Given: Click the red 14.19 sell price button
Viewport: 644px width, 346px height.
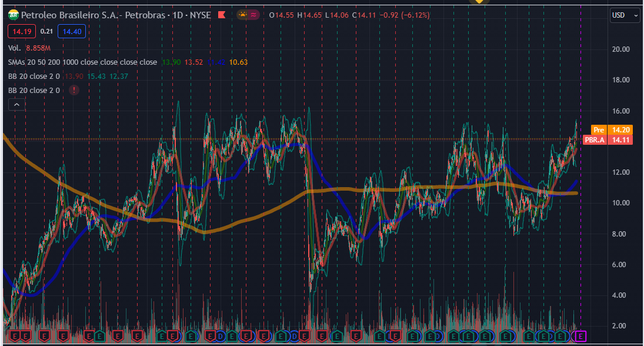Looking at the screenshot, I should pyautogui.click(x=22, y=32).
